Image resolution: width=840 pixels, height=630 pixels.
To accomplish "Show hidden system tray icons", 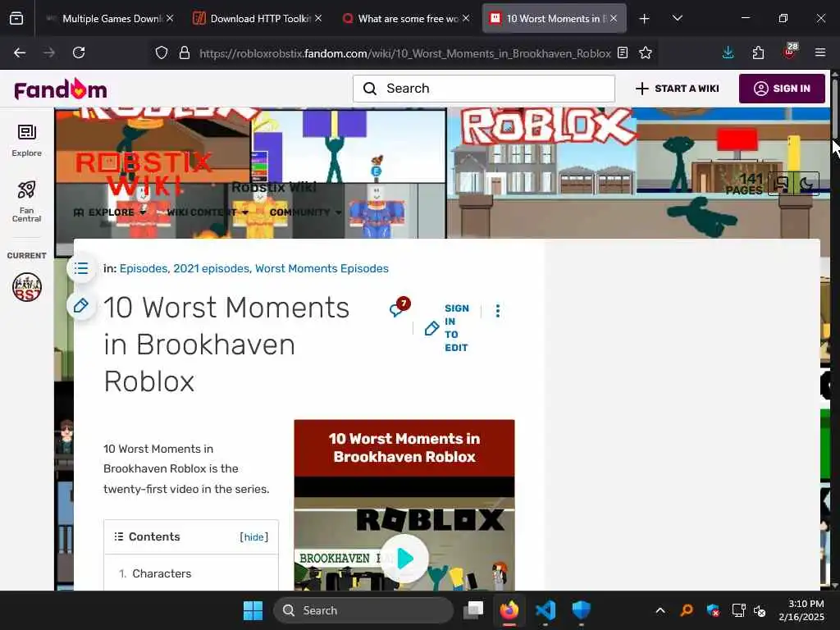I will tap(660, 610).
